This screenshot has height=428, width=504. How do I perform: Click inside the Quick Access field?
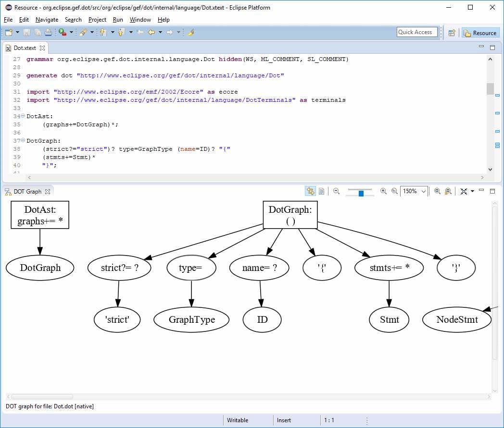coord(416,32)
